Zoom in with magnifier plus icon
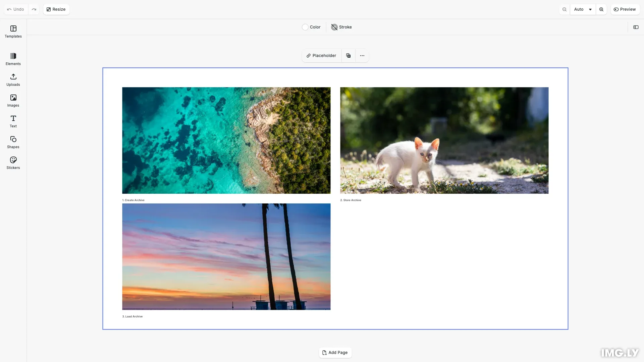 [x=601, y=9]
